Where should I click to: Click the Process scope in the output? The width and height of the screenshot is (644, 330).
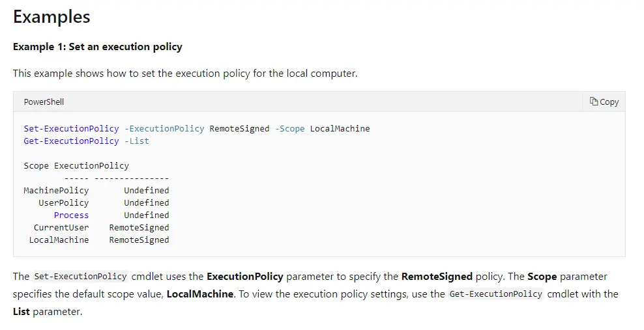(x=71, y=215)
